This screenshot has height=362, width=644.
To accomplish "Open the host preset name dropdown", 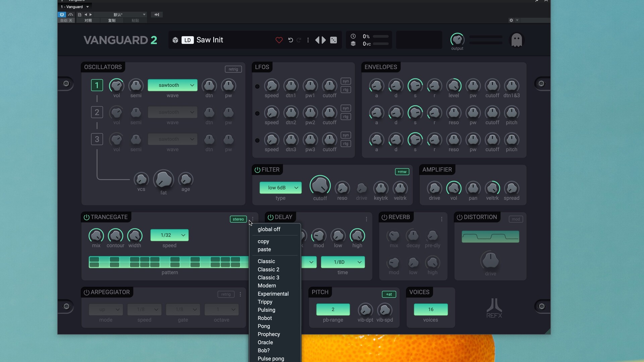I will (120, 14).
